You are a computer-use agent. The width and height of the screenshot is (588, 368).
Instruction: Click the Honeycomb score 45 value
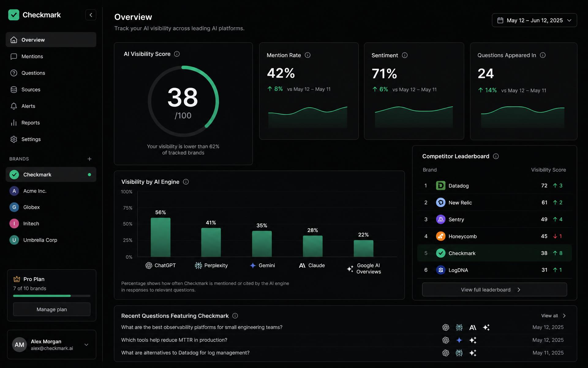pos(544,236)
